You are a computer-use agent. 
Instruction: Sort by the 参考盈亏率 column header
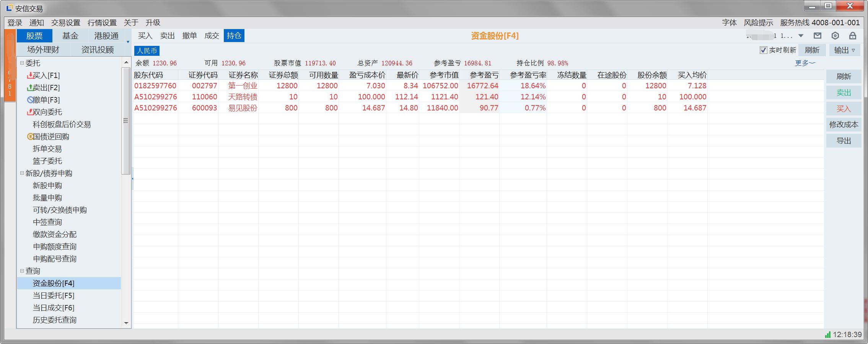(523, 75)
